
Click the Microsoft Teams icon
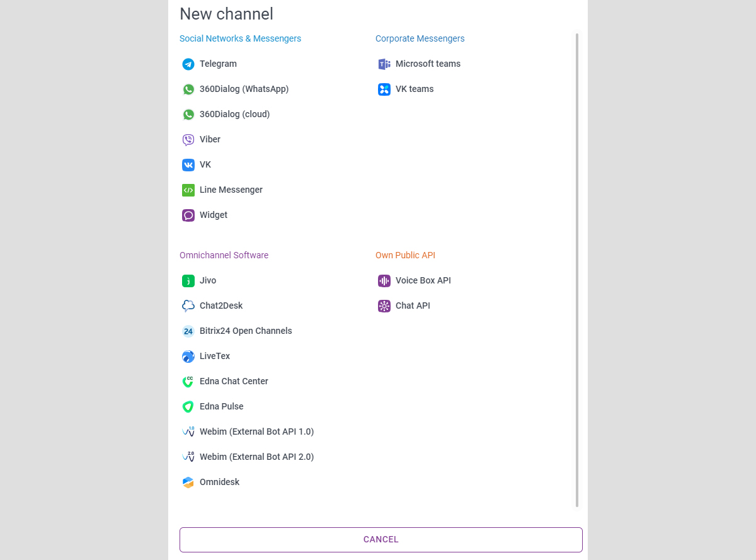click(x=384, y=64)
